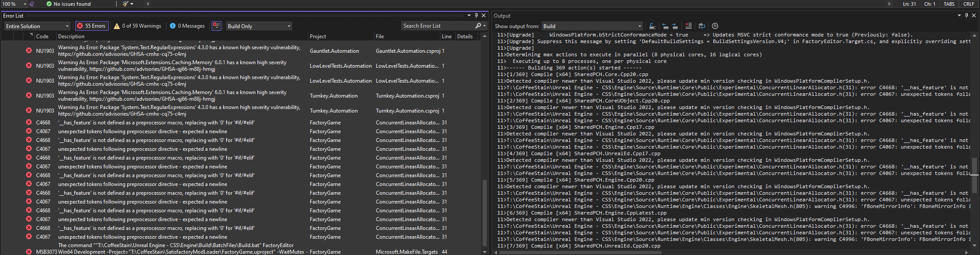Click error icon on the MSB3073 row

pyautogui.click(x=29, y=252)
